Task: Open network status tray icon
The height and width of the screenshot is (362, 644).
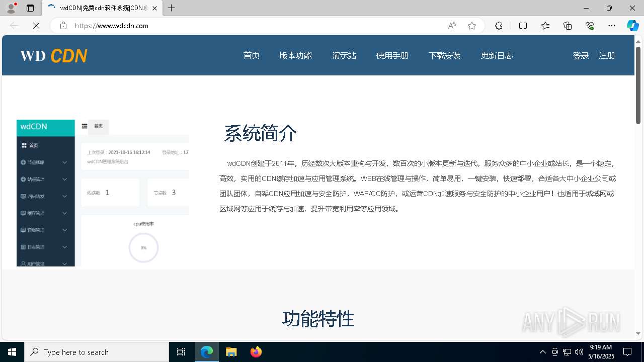Action: [x=567, y=352]
